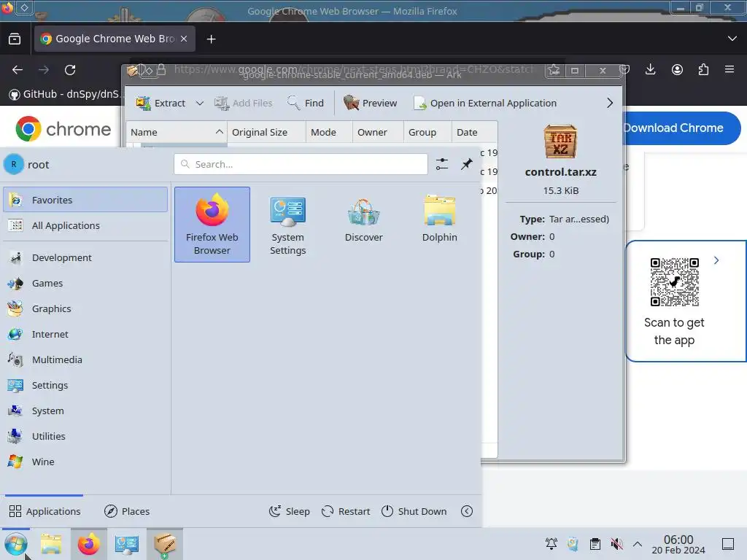
Task: Unmute audio volume tray icon
Action: pos(616,543)
